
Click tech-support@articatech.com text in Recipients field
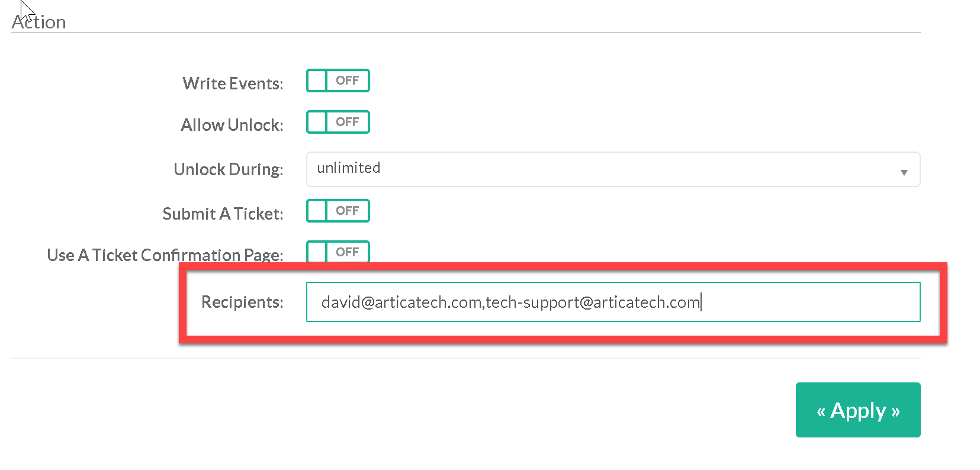click(x=592, y=302)
